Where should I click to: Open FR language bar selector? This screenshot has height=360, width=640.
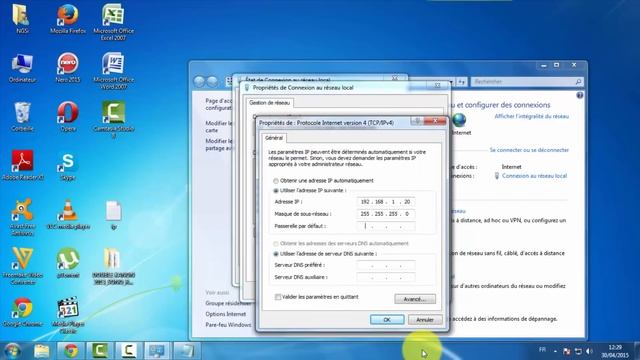pyautogui.click(x=542, y=350)
